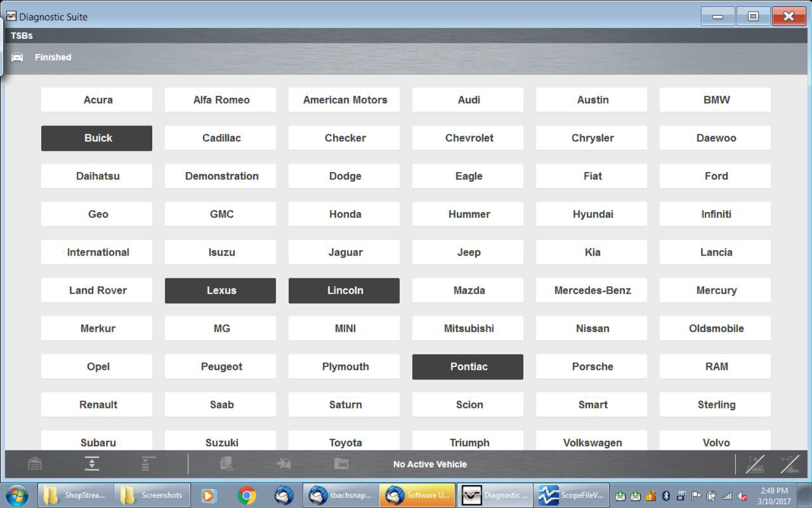Click the car icon beside Finished
The height and width of the screenshot is (508, 812).
pos(17,57)
